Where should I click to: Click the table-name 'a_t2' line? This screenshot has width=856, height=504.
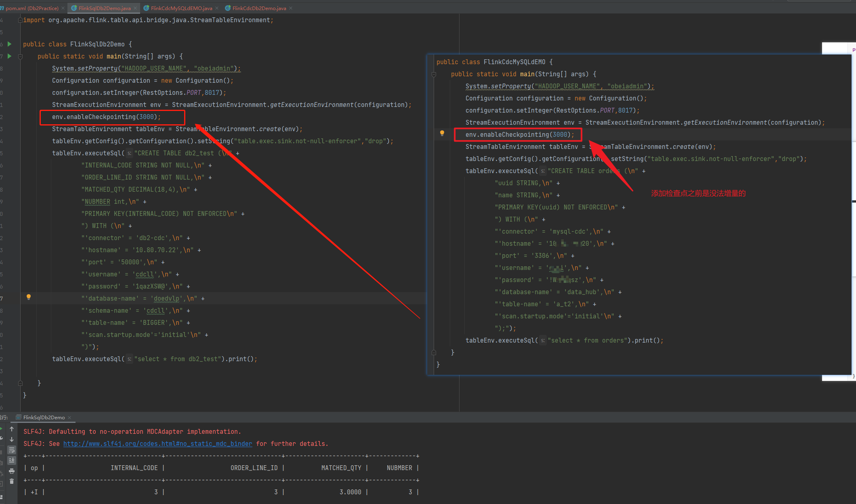(545, 304)
